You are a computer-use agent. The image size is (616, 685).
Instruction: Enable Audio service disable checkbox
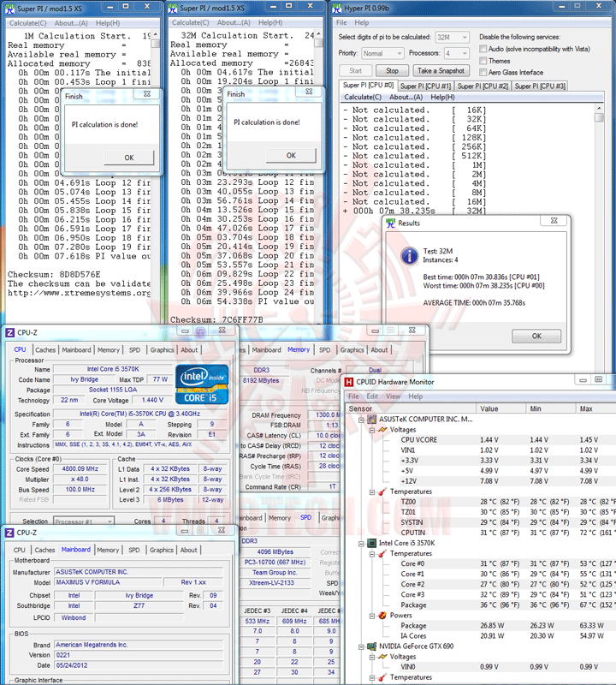click(483, 49)
